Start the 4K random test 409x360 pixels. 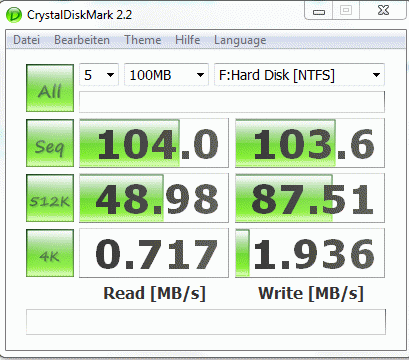coord(50,253)
